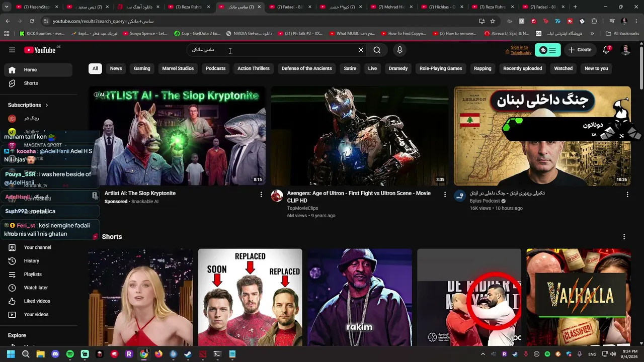Show more bookmarks with the double chevron
The width and height of the screenshot is (644, 362).
[592, 34]
